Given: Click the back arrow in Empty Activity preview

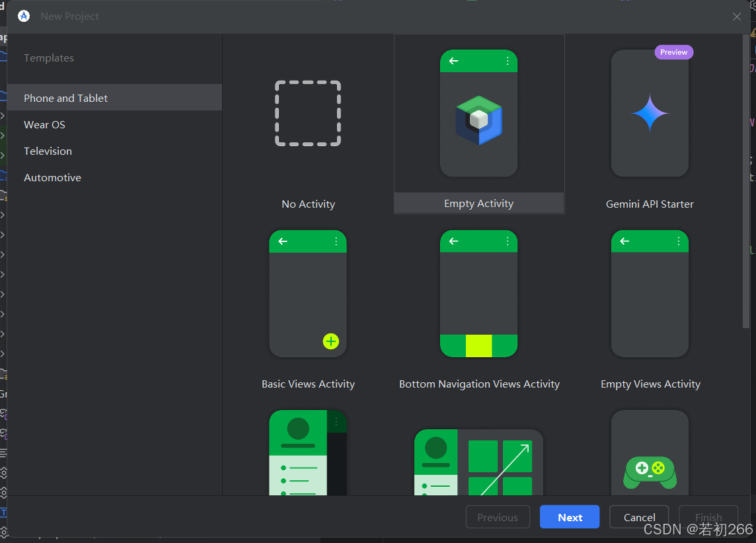Looking at the screenshot, I should [454, 61].
